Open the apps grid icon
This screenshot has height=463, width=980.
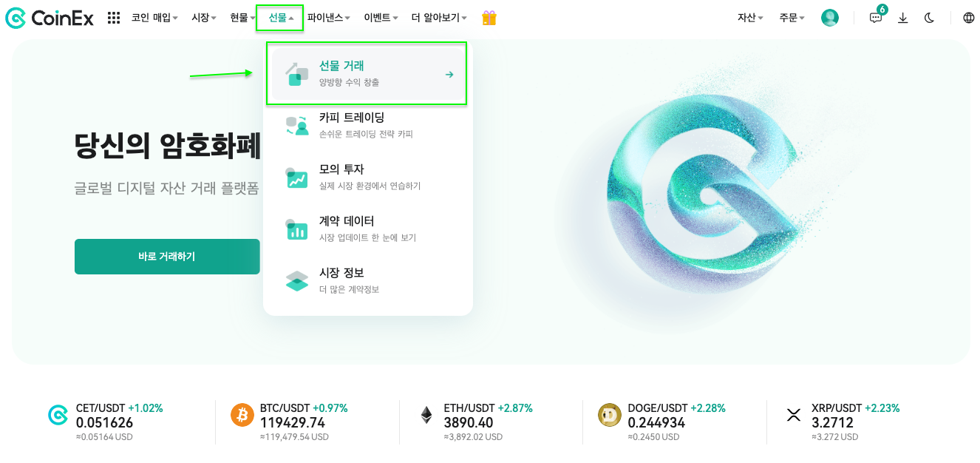(113, 17)
